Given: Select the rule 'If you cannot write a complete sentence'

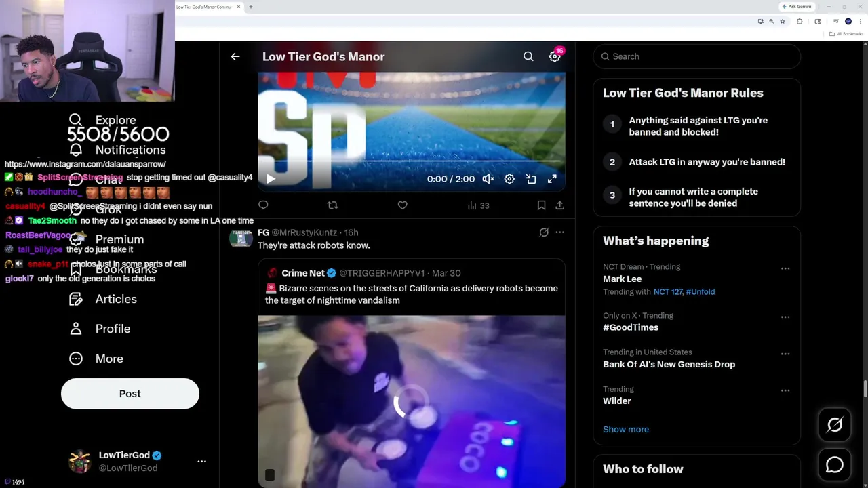Looking at the screenshot, I should pyautogui.click(x=693, y=197).
